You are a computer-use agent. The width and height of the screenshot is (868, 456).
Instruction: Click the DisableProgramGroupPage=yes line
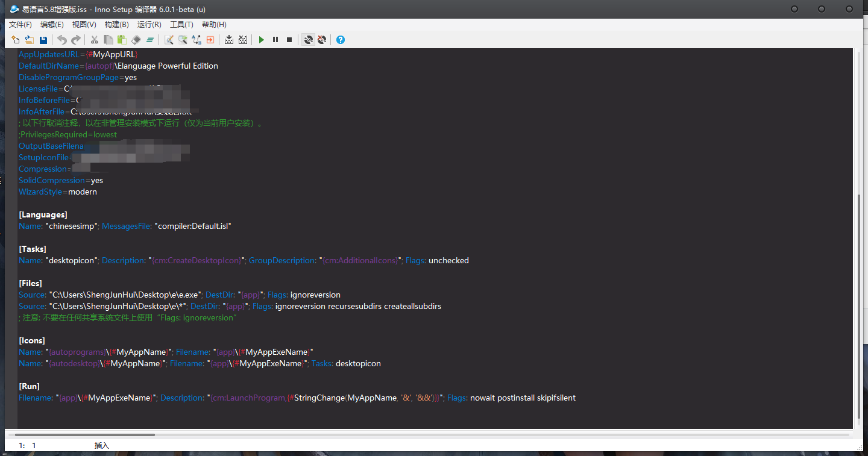pos(78,78)
